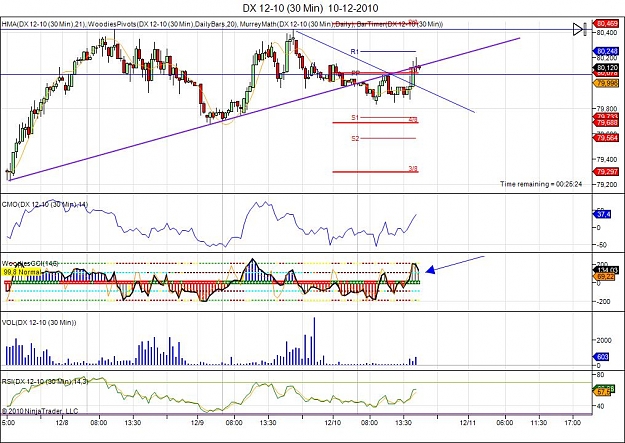The width and height of the screenshot is (625, 443).
Task: Click the black 80,120 current price marker
Action: (x=606, y=67)
